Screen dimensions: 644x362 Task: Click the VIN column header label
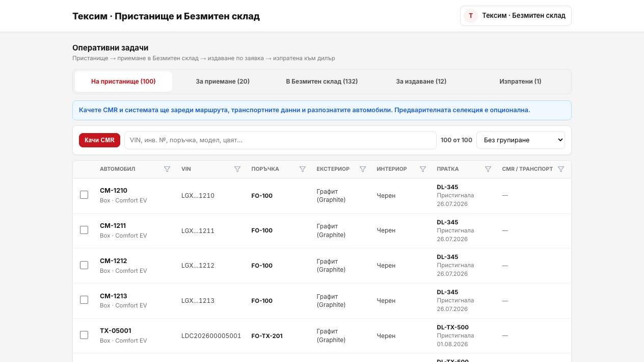[x=186, y=169]
